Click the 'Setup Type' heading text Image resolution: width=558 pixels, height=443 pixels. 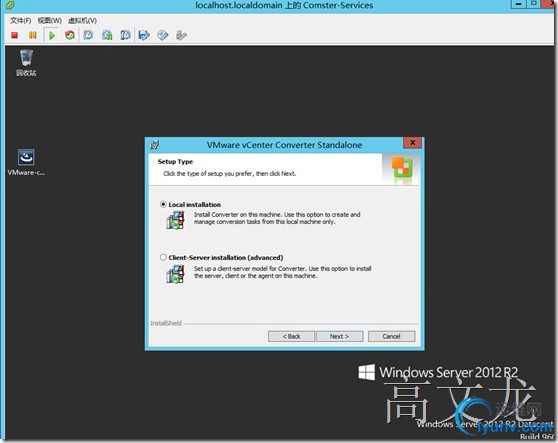coord(175,162)
